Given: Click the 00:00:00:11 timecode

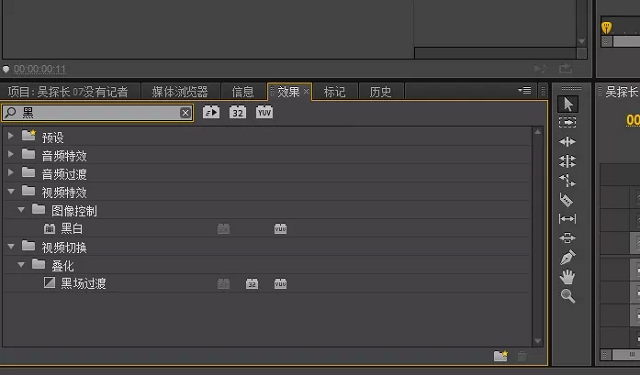Looking at the screenshot, I should tap(40, 69).
